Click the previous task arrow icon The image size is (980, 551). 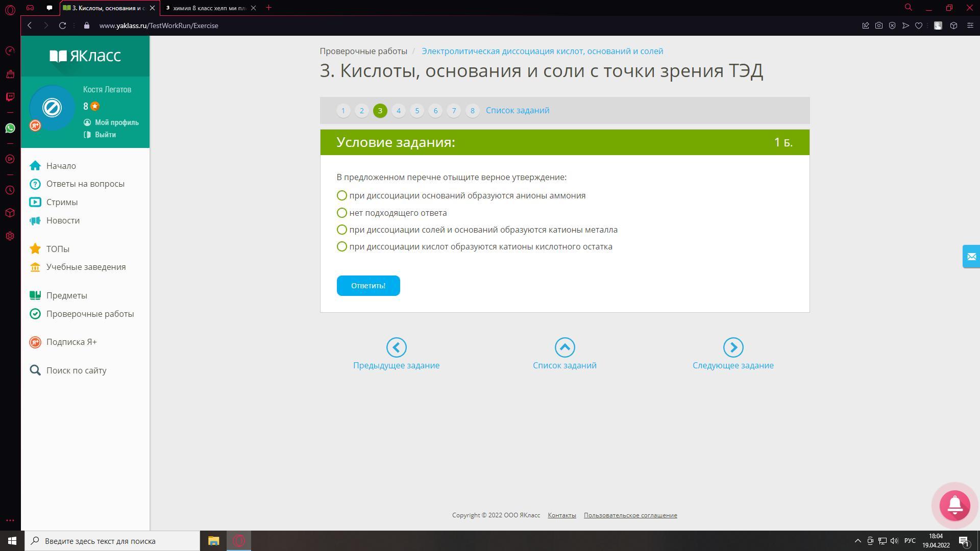pos(396,347)
